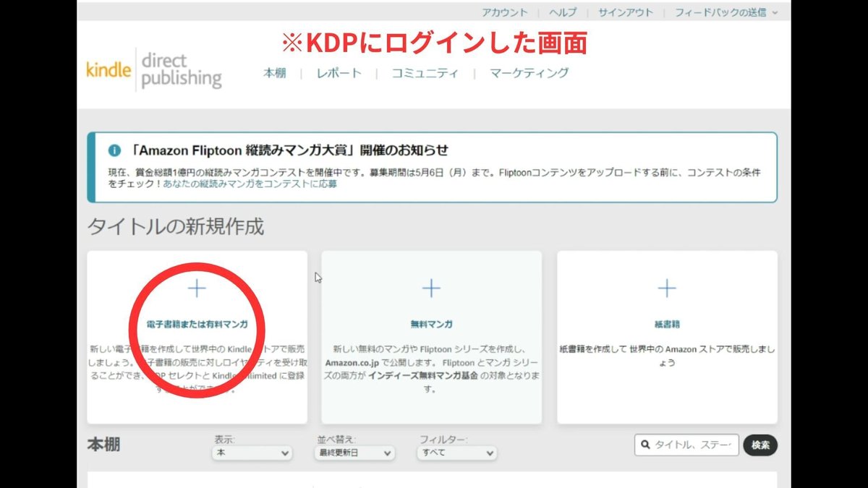Click the 紙書籍 card description text
Screen dimensions: 868x488
click(x=666, y=356)
